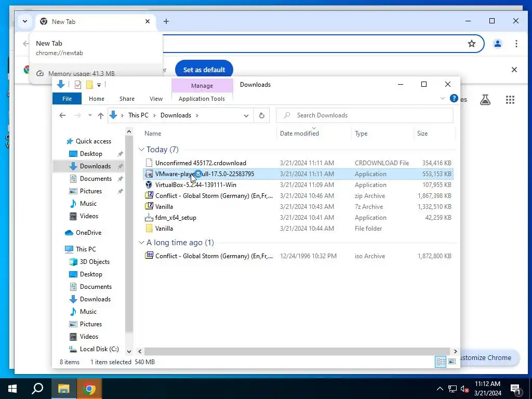Bookmark this tab with star icon

pyautogui.click(x=472, y=44)
